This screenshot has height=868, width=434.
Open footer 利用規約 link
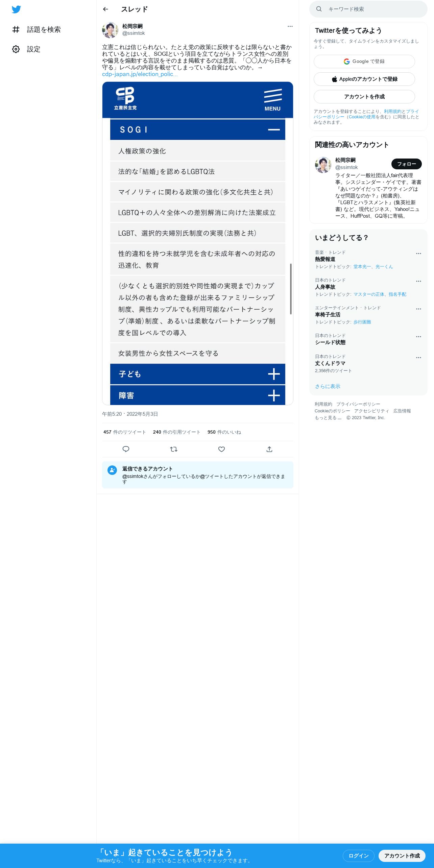coord(323,404)
